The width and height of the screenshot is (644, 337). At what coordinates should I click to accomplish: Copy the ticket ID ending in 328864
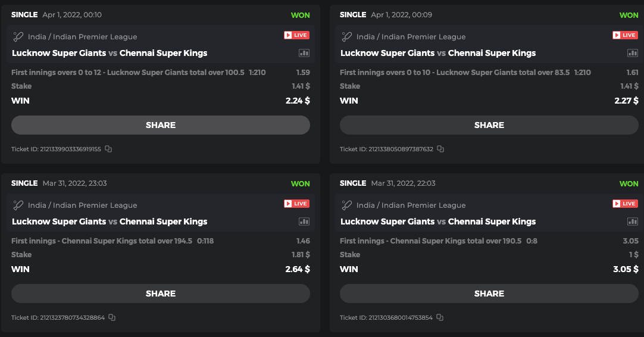pos(112,317)
